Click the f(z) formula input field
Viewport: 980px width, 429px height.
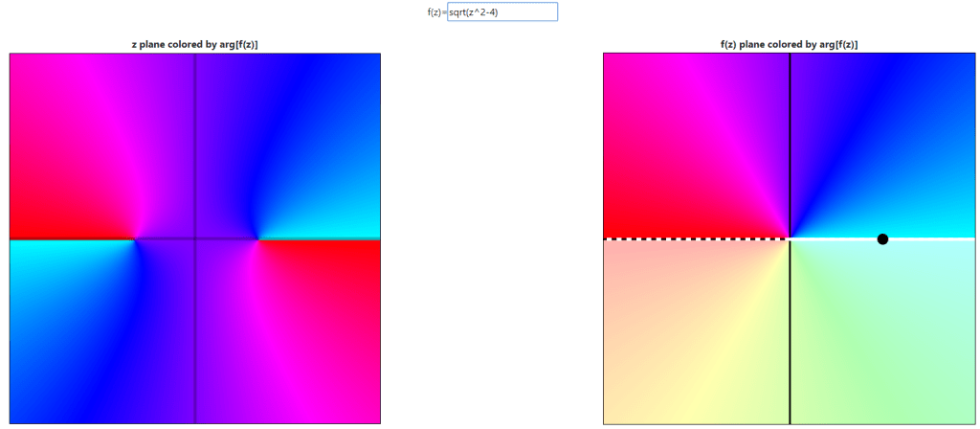[501, 12]
